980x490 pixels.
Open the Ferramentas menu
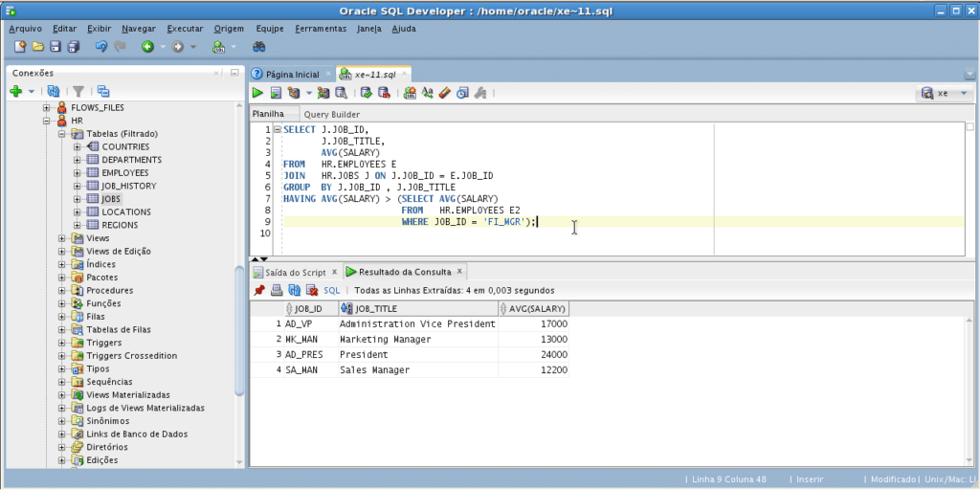coord(321,29)
